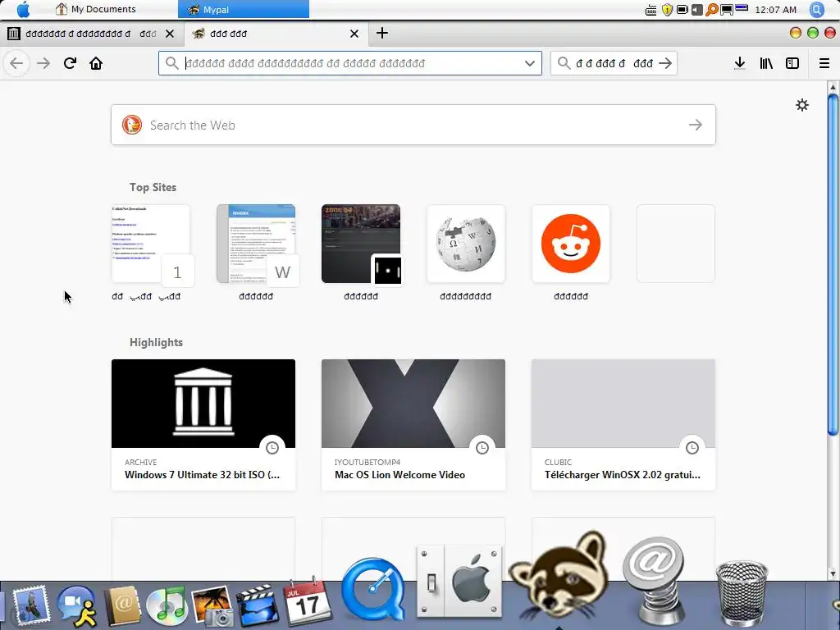Open the @ spring dock icon

655,582
